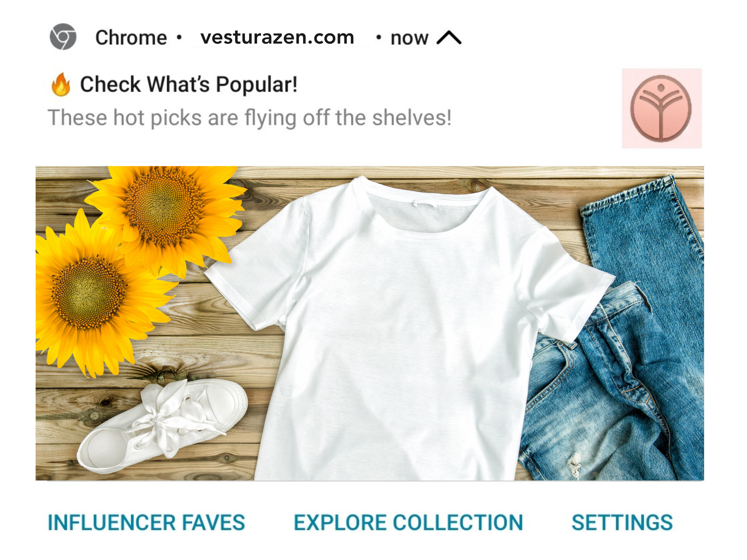Click the 'now' timestamp
747x560 pixels.
point(409,38)
